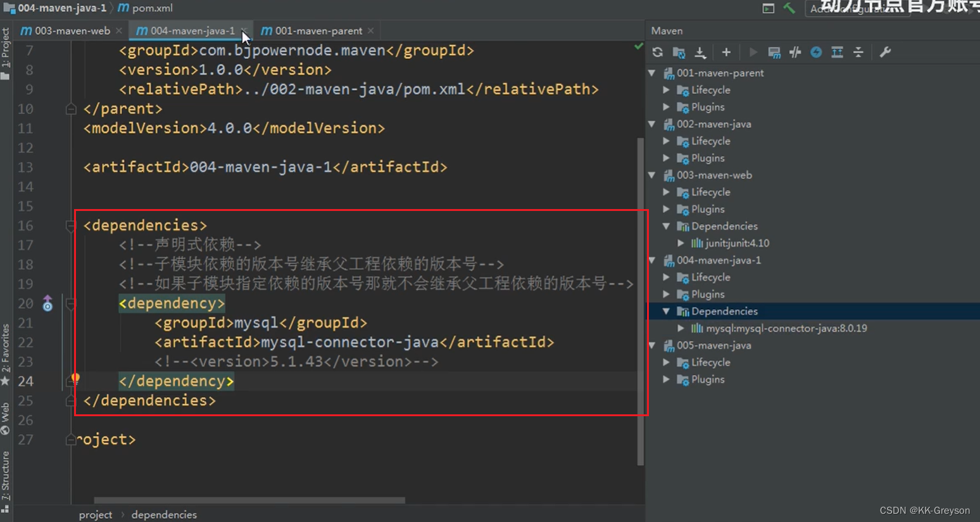
Task: Collapse the 001-maven-parent Maven node
Action: click(652, 73)
